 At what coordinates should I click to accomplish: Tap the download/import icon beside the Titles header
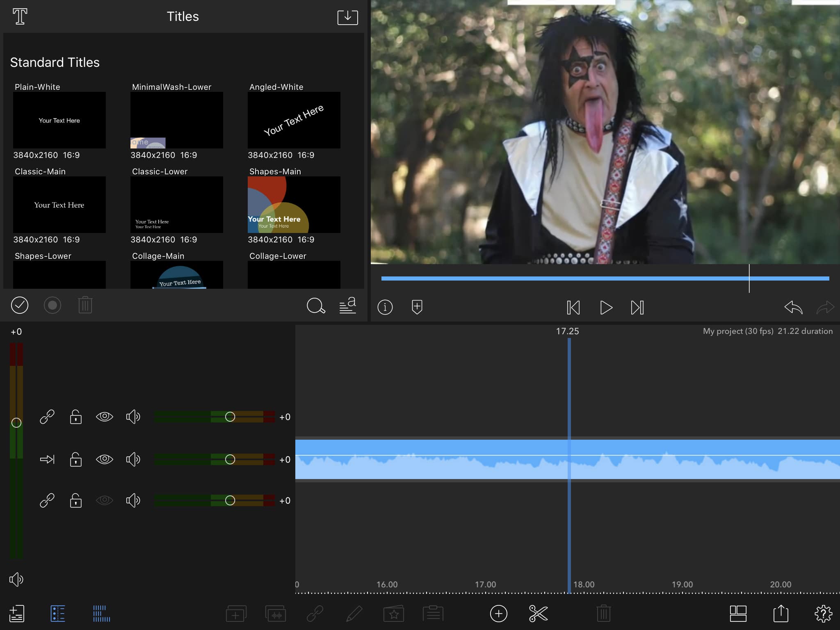click(347, 17)
